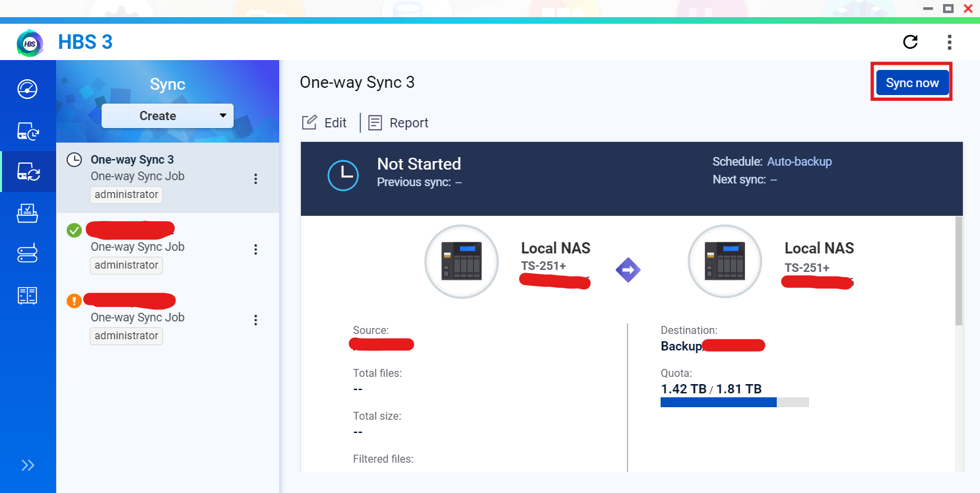Expand the sidebar with the double chevron
Screen dimensions: 980x493
[28, 465]
